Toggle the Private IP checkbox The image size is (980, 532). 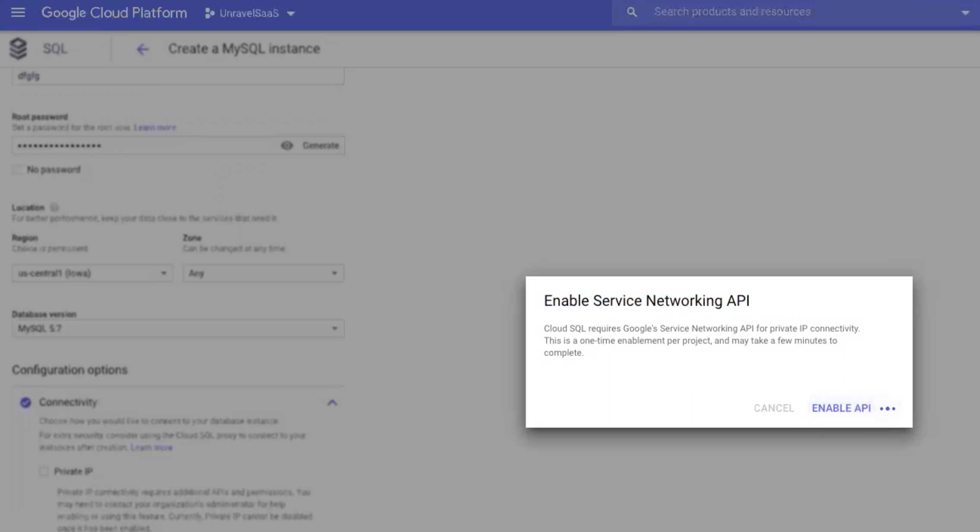(44, 471)
